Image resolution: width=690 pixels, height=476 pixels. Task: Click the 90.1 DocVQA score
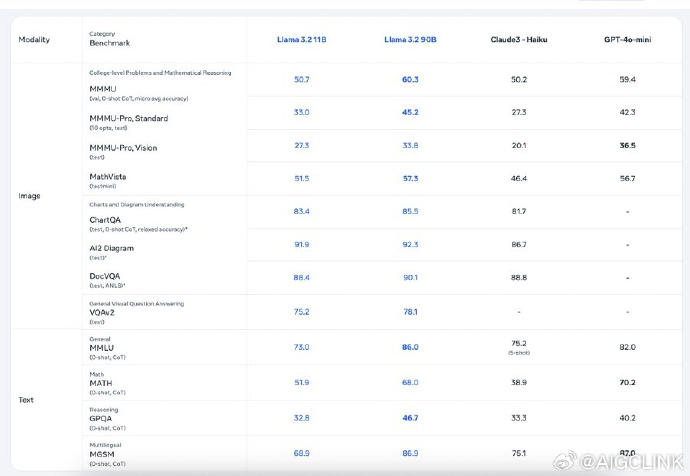[x=410, y=278]
